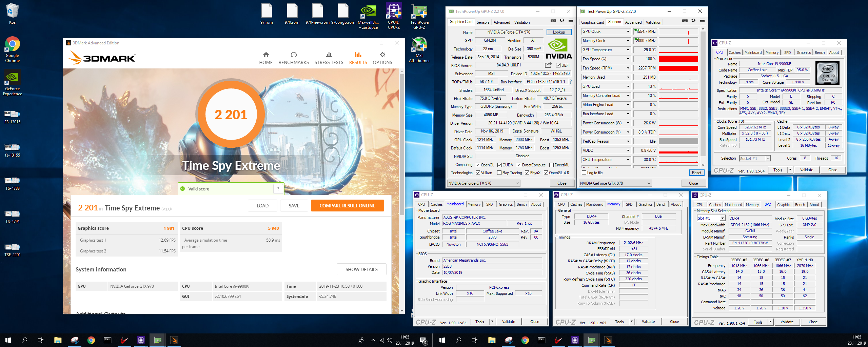This screenshot has width=868, height=347.
Task: Toggle the Ray Tracing checkbox in GPU-Z
Action: 499,173
